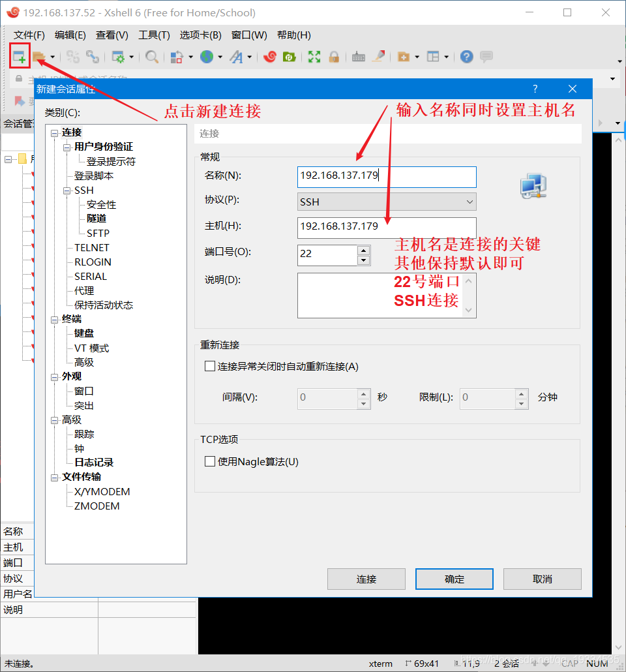Open dropdown arrow next to session properties icon

[x=131, y=57]
